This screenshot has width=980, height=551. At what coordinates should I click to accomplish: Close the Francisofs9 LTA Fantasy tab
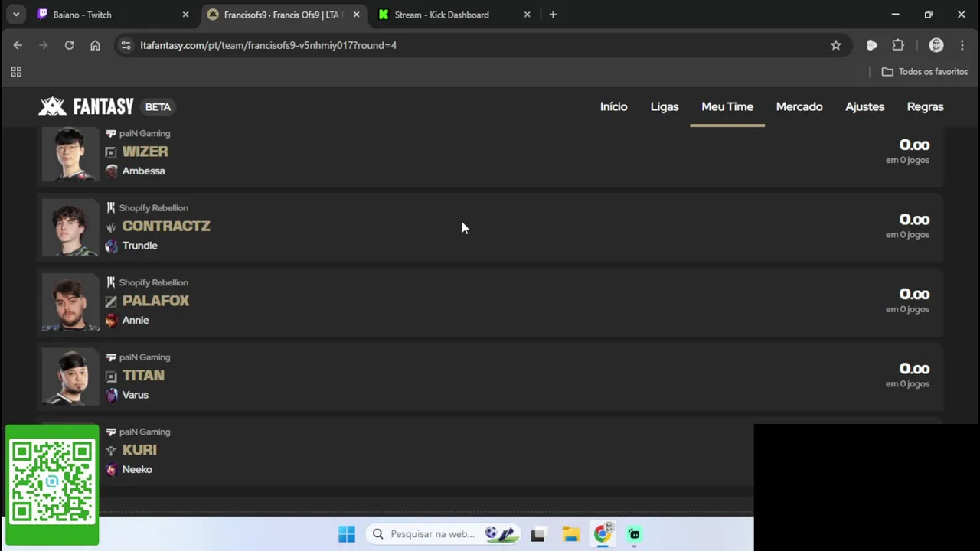[356, 15]
